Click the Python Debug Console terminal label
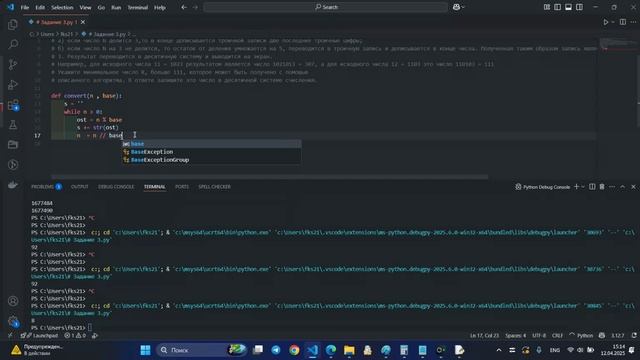The image size is (640, 360). (543, 187)
